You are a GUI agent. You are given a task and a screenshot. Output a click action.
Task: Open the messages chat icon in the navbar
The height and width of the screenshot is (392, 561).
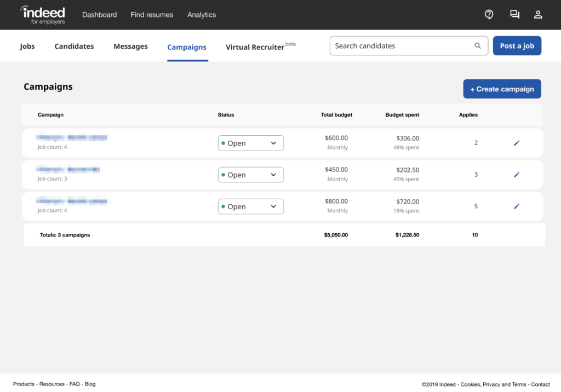coord(514,14)
